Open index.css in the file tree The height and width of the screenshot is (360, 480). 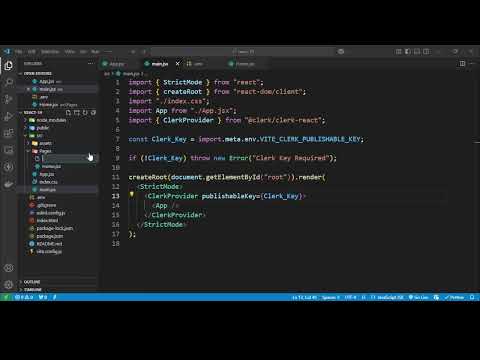point(48,182)
